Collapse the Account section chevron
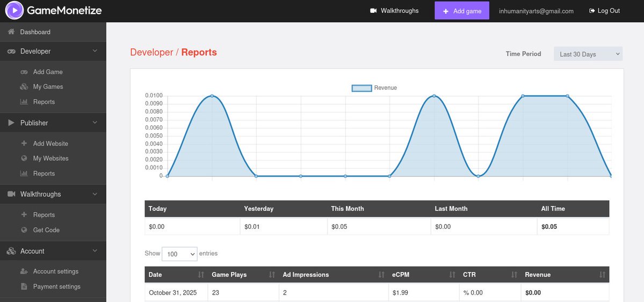Viewport: 644px width, 302px height. [95, 250]
